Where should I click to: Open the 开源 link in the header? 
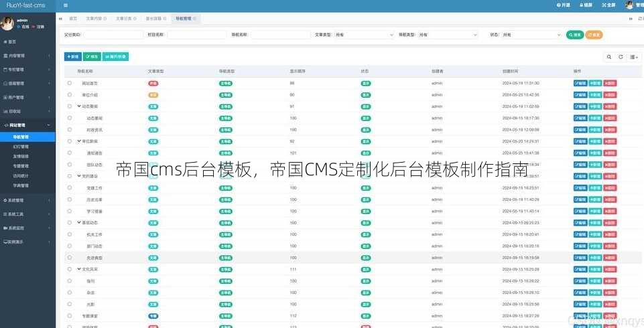tap(563, 5)
